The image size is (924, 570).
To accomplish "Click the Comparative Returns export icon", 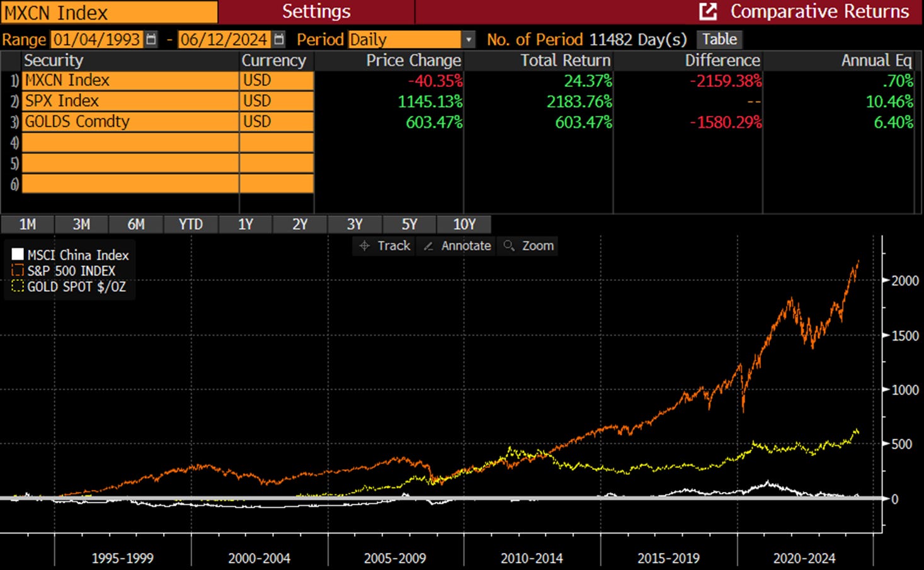I will point(708,11).
